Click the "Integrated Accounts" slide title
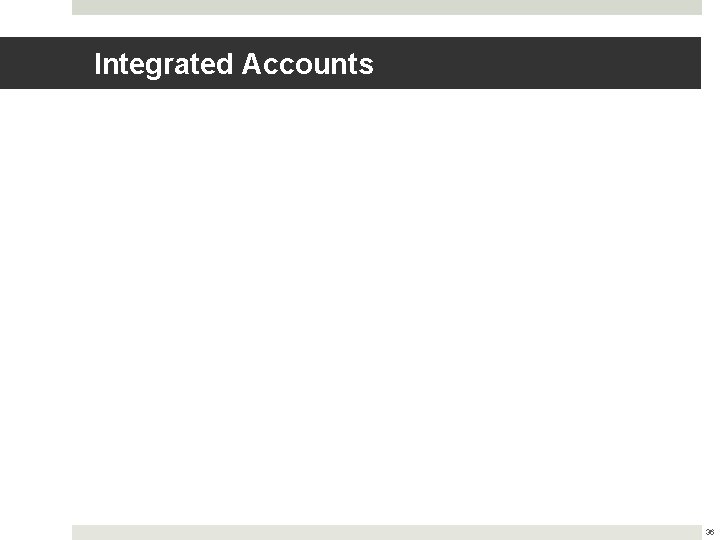Image resolution: width=720 pixels, height=540 pixels. [233, 65]
